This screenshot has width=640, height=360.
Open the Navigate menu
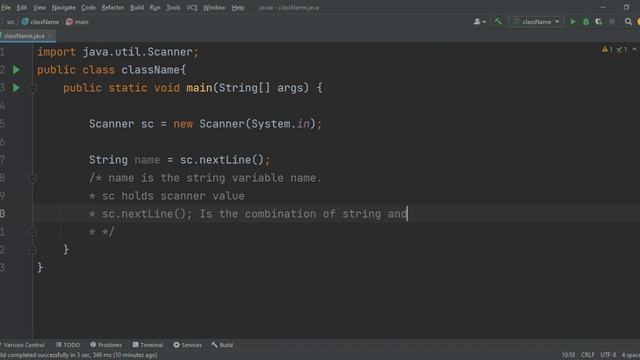(64, 7)
